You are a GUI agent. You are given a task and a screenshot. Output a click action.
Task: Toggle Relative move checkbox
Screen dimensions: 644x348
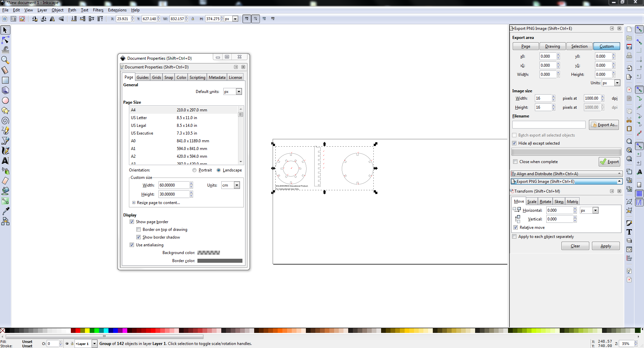tap(516, 228)
